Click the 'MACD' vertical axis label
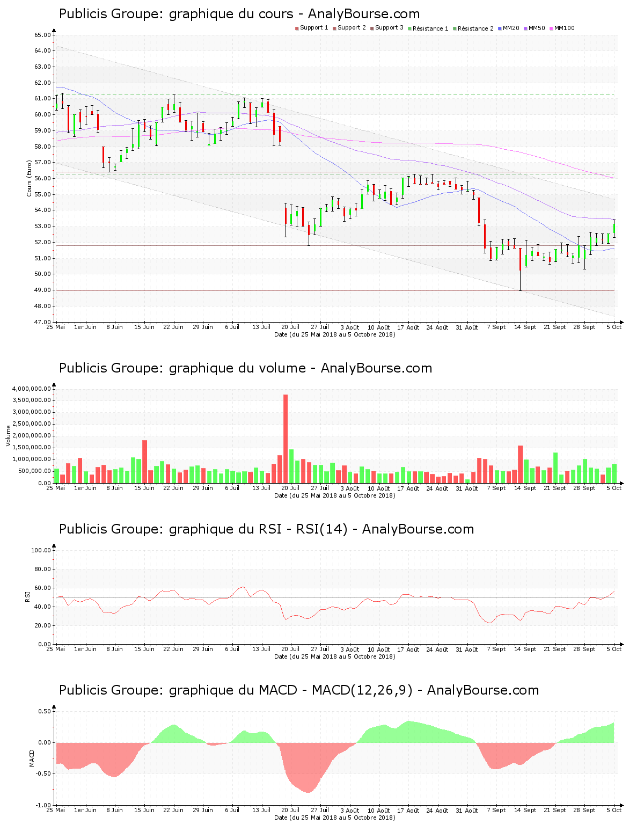This screenshot has width=644, height=832. pyautogui.click(x=32, y=757)
